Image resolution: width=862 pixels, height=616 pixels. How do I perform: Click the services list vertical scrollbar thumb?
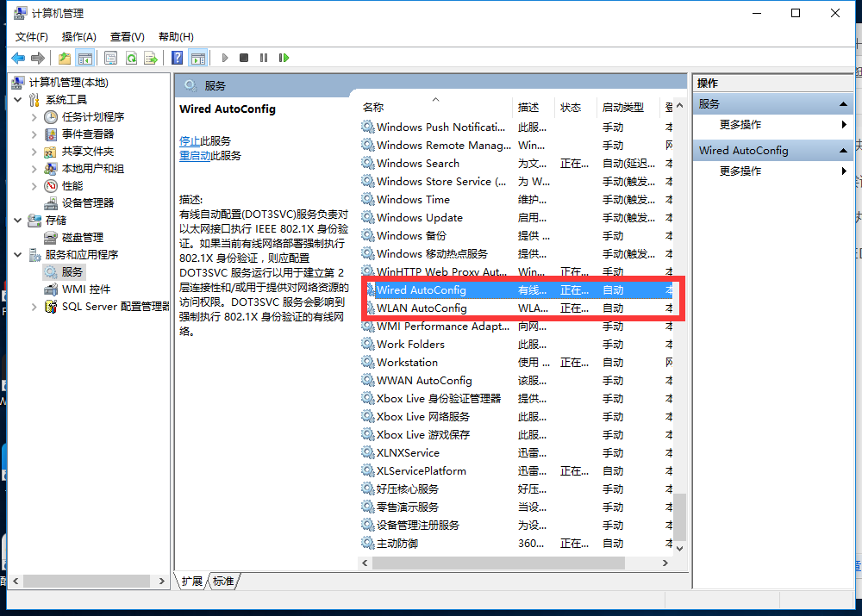coord(680,517)
